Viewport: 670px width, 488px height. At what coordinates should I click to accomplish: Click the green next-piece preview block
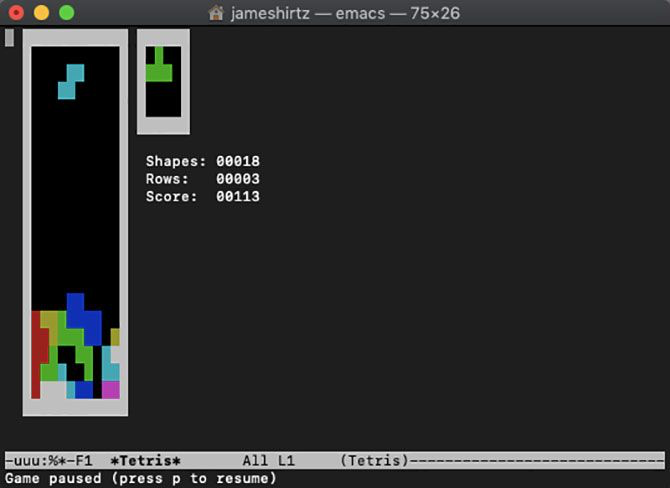(x=159, y=70)
